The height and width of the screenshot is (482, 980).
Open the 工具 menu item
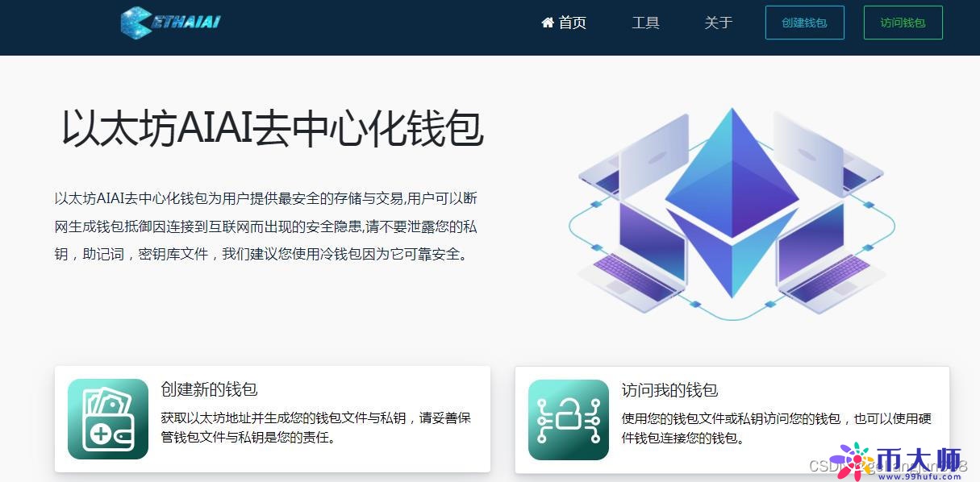pos(645,23)
